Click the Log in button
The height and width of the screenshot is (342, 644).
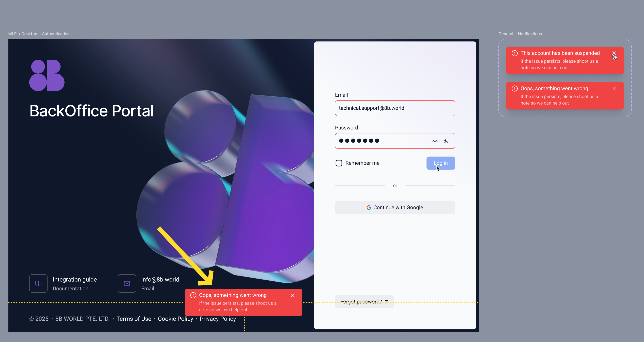[441, 163]
